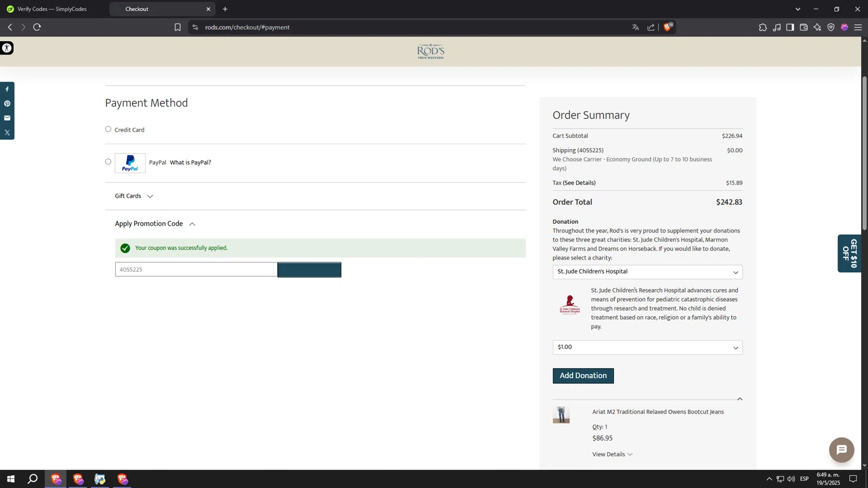This screenshot has height=488, width=868.
Task: Click the address bar URL
Action: pyautogui.click(x=247, y=27)
